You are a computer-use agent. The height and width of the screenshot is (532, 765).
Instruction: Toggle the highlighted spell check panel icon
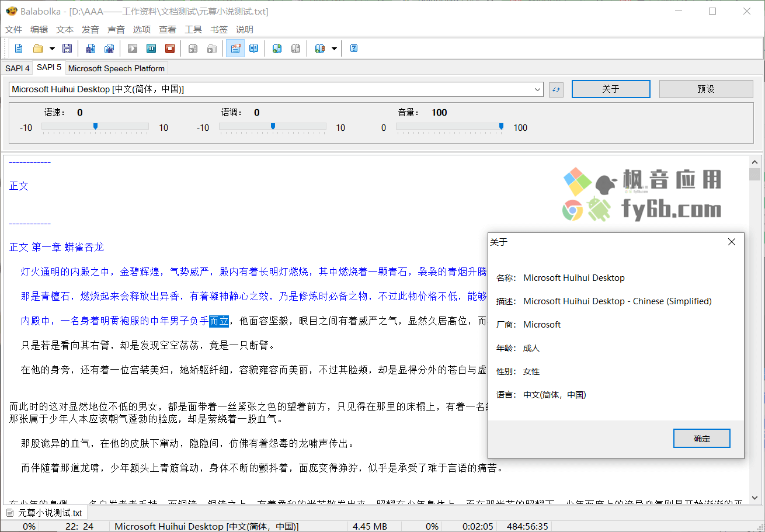(x=235, y=48)
